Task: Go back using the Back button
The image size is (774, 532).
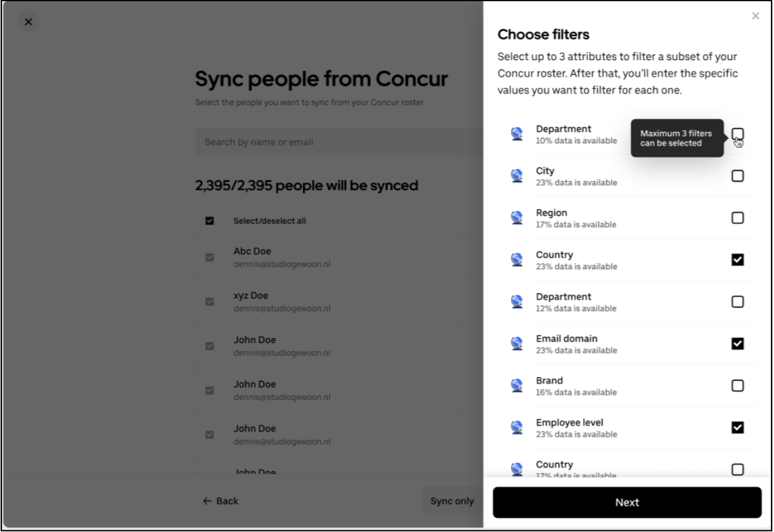Action: point(221,501)
